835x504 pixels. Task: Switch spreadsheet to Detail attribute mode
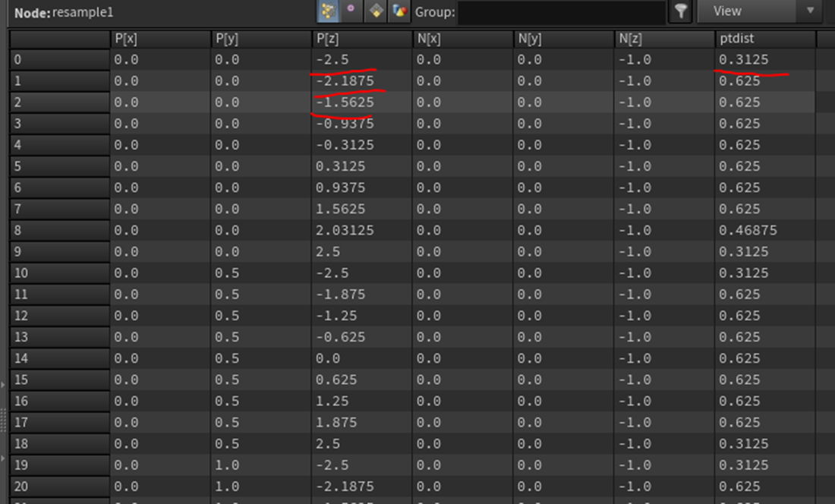(x=399, y=11)
